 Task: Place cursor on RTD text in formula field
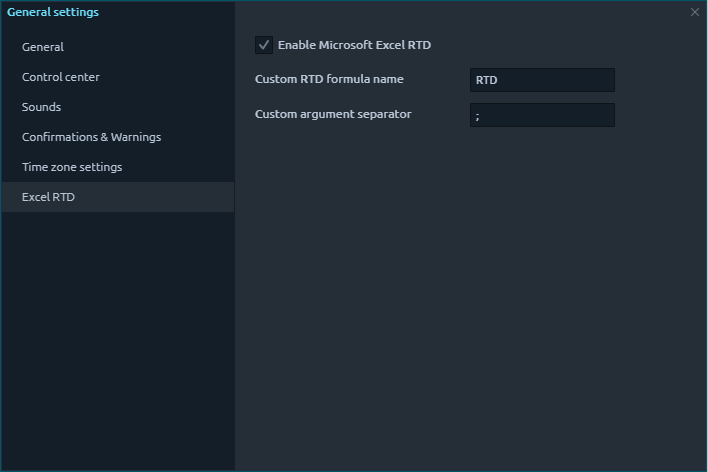point(487,80)
